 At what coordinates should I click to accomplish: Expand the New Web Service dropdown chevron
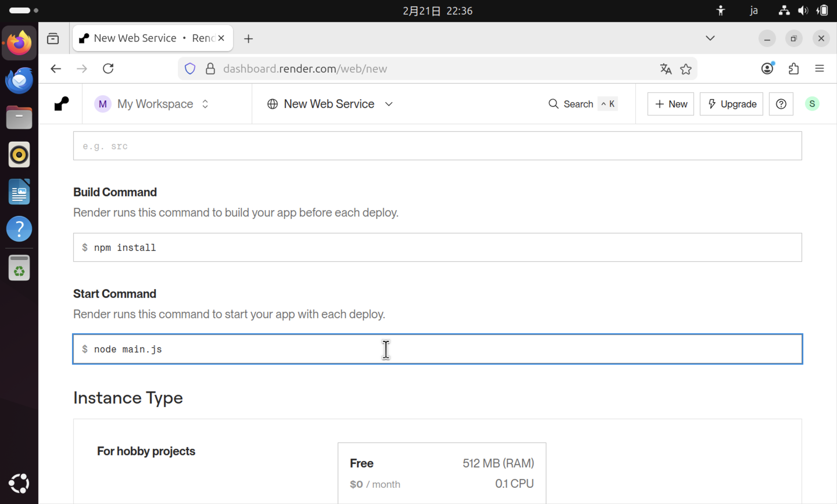(389, 104)
